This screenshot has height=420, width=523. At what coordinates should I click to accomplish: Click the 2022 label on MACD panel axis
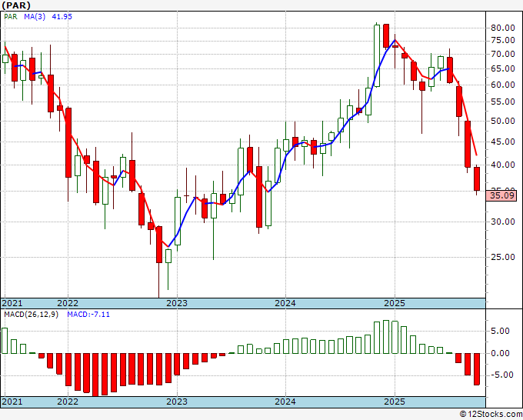[68, 402]
